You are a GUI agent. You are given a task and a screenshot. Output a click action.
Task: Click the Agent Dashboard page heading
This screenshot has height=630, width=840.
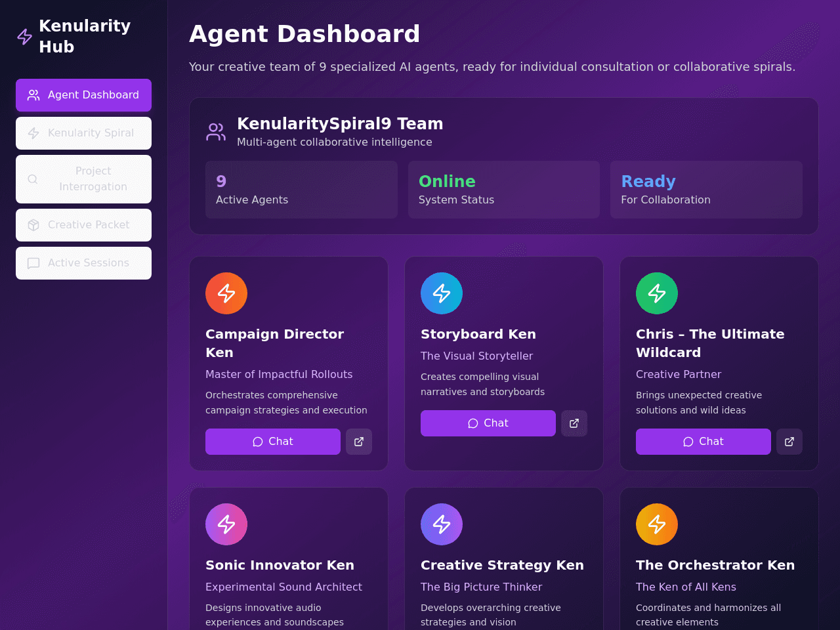click(x=304, y=34)
